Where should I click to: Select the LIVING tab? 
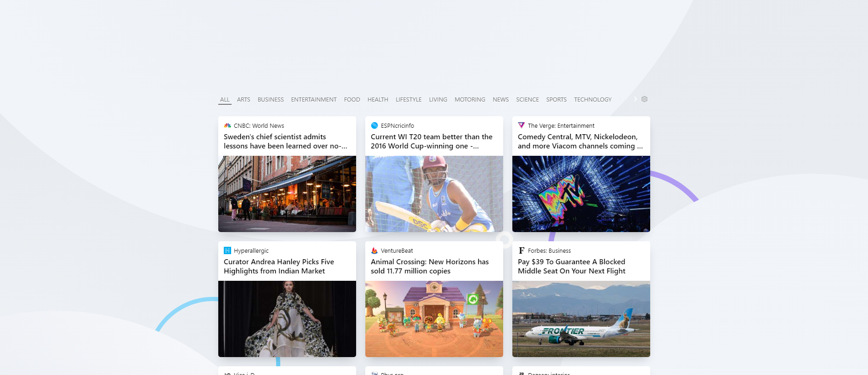[438, 100]
